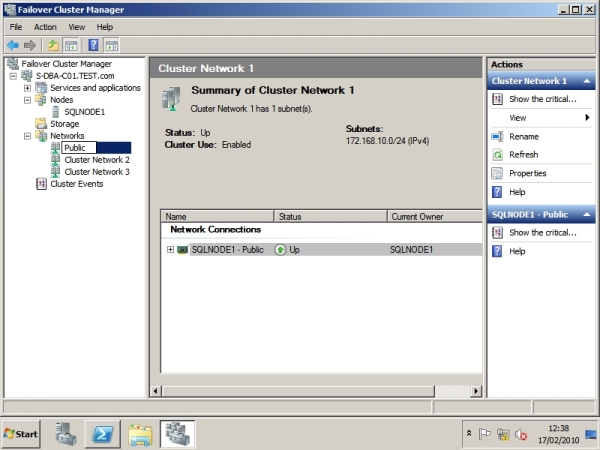Viewport: 600px width, 450px height.
Task: Open the View submenu in Actions
Action: 541,118
